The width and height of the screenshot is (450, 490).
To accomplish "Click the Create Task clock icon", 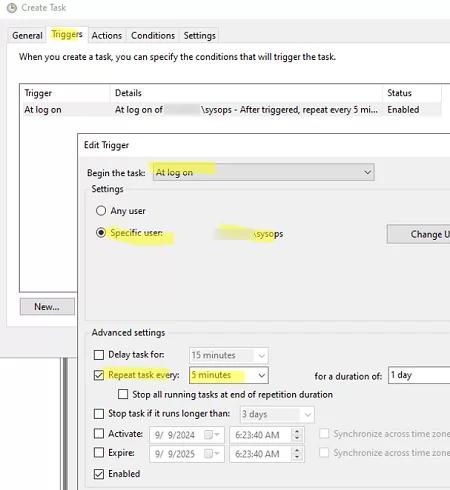I will point(12,8).
